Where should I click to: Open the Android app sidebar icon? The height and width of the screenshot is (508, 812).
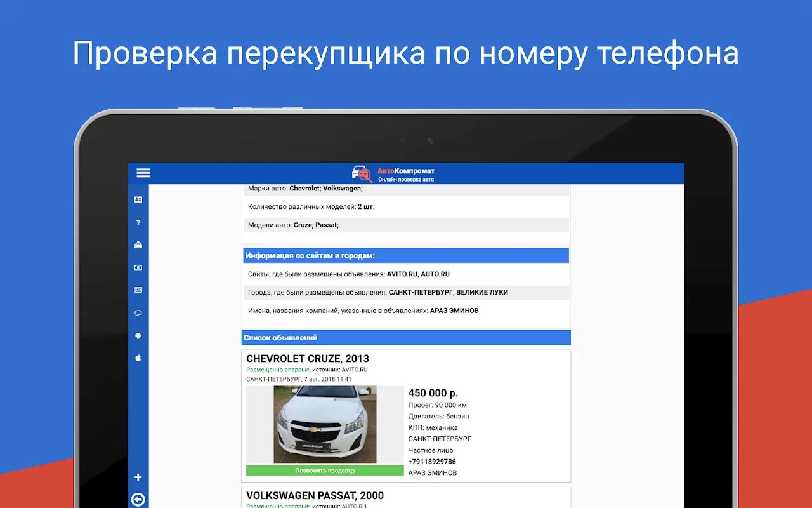[x=138, y=335]
